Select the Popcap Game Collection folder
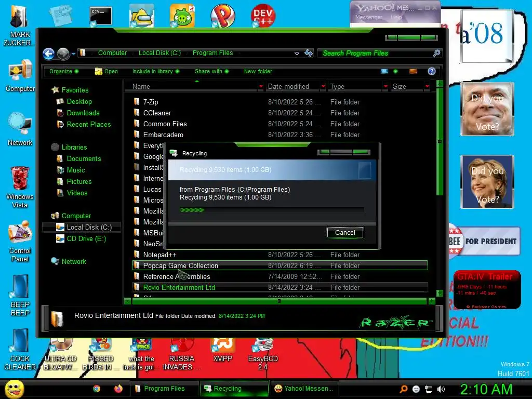The image size is (532, 399). click(280, 265)
